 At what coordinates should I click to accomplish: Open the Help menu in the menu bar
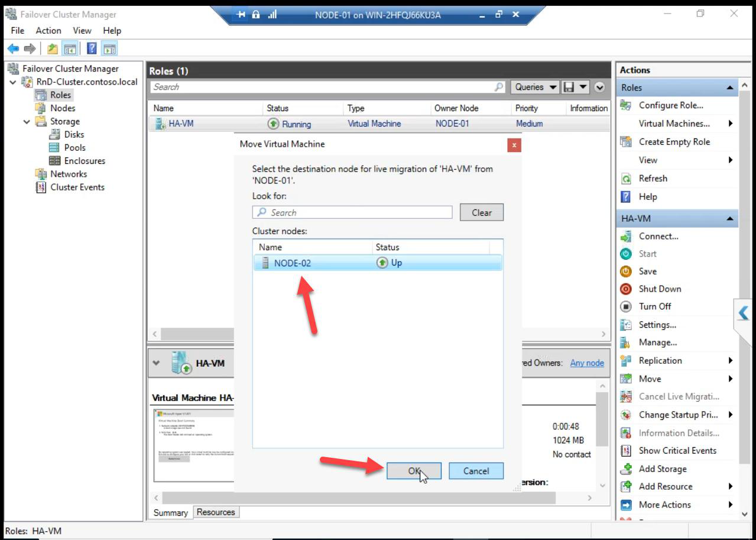112,31
